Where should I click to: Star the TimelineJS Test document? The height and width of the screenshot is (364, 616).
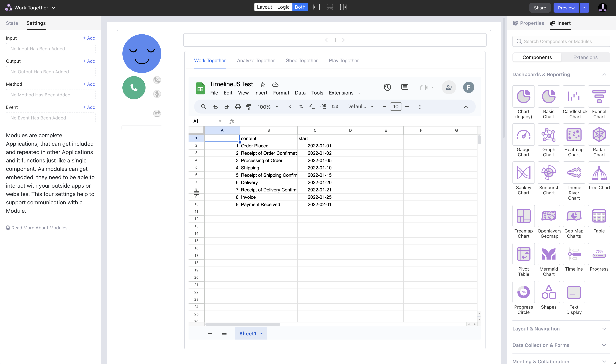[x=263, y=84]
